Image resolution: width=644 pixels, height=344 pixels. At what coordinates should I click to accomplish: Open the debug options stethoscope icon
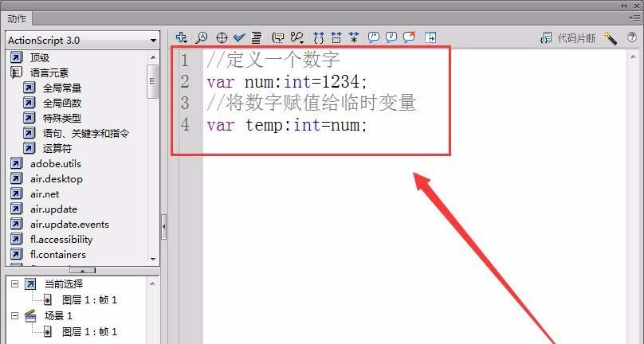pyautogui.click(x=297, y=37)
